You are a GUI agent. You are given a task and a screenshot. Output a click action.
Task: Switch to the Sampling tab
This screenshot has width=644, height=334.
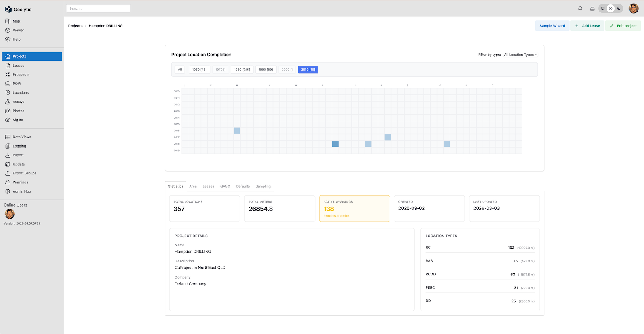pyautogui.click(x=263, y=186)
